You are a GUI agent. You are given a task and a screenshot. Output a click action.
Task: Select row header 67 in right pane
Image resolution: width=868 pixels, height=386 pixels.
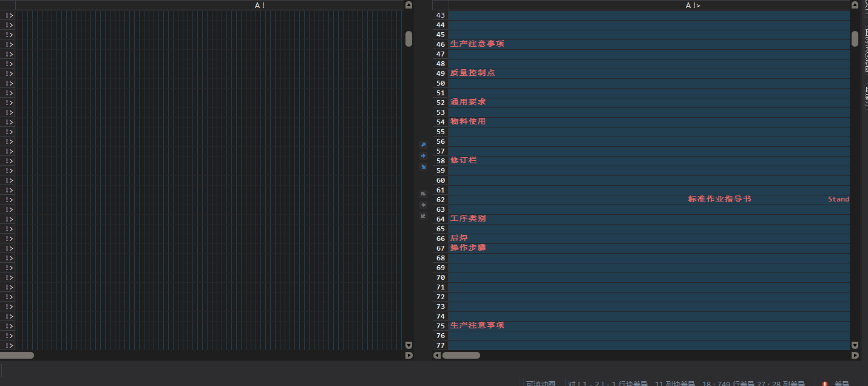[441, 248]
